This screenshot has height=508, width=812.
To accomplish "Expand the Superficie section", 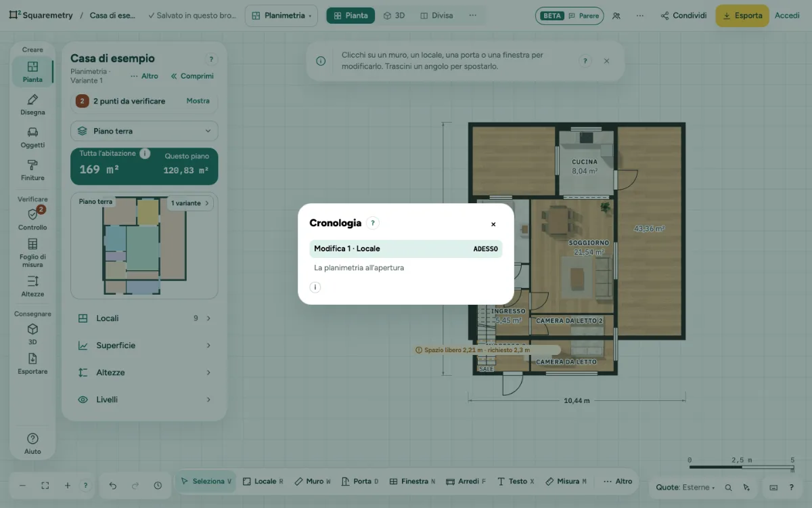I will (144, 345).
